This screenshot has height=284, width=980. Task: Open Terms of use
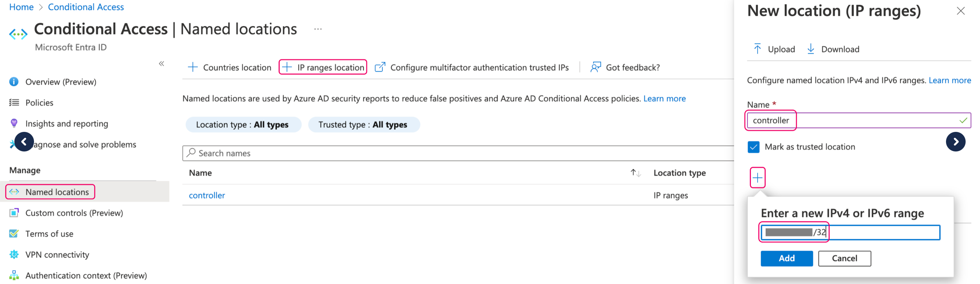(49, 233)
